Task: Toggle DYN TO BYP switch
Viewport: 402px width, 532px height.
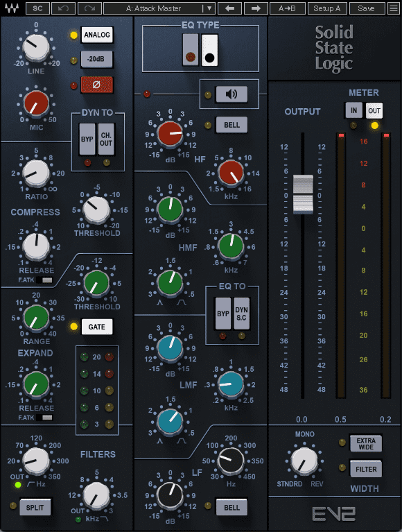Action: (x=87, y=139)
